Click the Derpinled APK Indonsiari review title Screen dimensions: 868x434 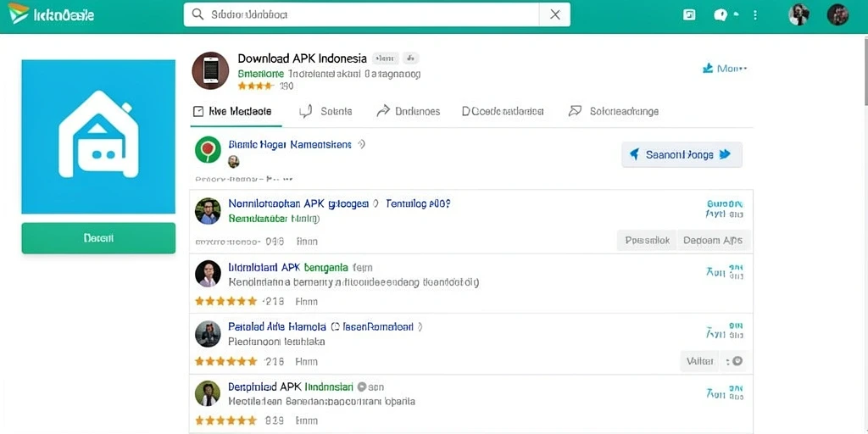[x=291, y=387]
